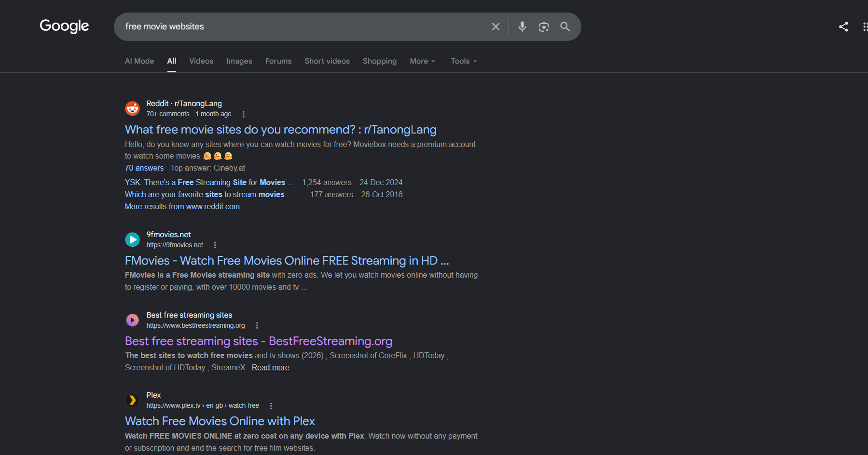Switch to Short videos tab
This screenshot has height=455, width=868.
point(327,61)
